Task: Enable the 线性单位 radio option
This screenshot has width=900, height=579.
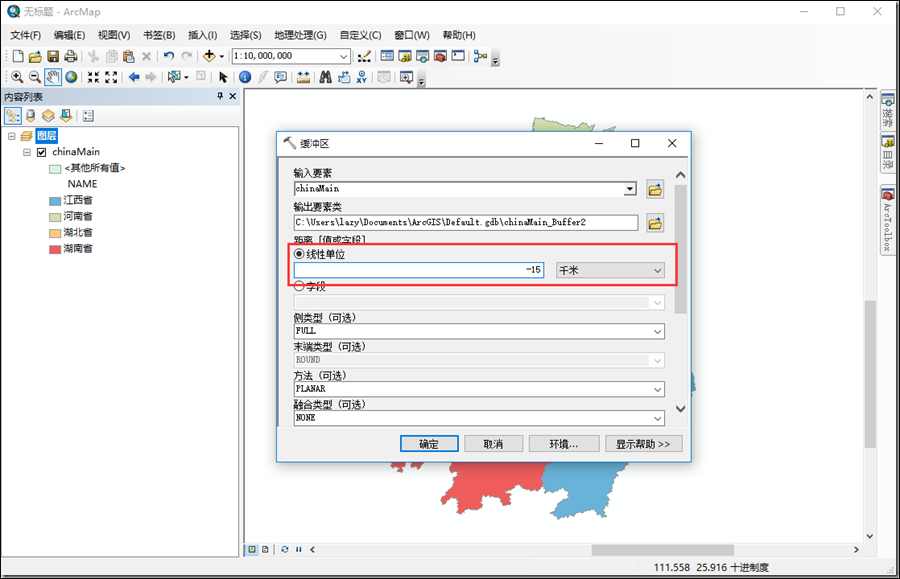Action: (x=297, y=253)
